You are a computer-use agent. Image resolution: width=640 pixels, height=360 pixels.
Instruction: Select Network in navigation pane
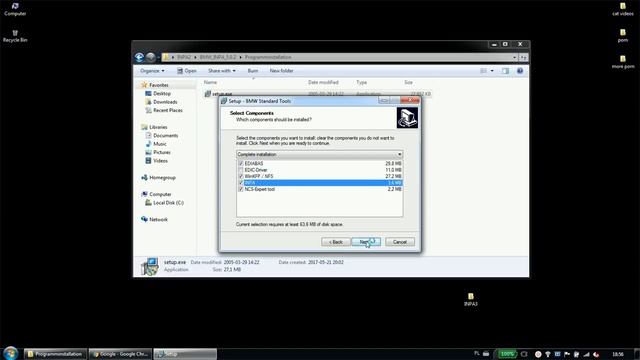[158, 220]
